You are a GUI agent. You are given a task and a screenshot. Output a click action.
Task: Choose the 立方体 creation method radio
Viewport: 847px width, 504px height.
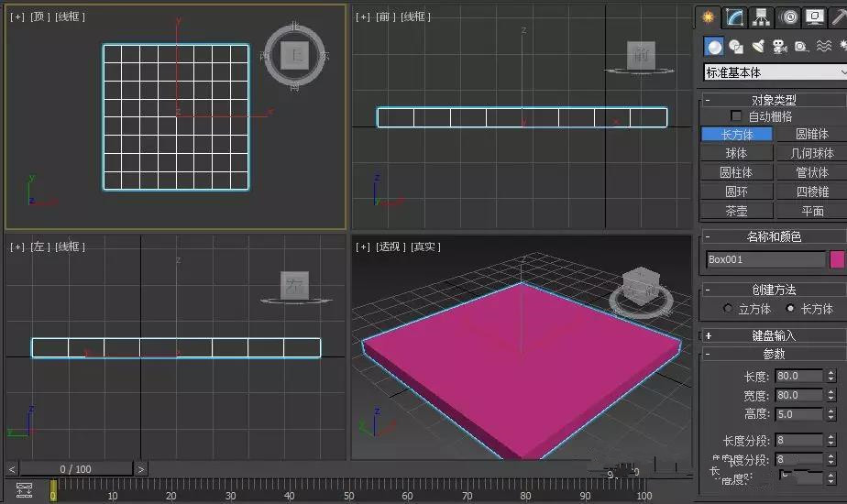(x=728, y=309)
